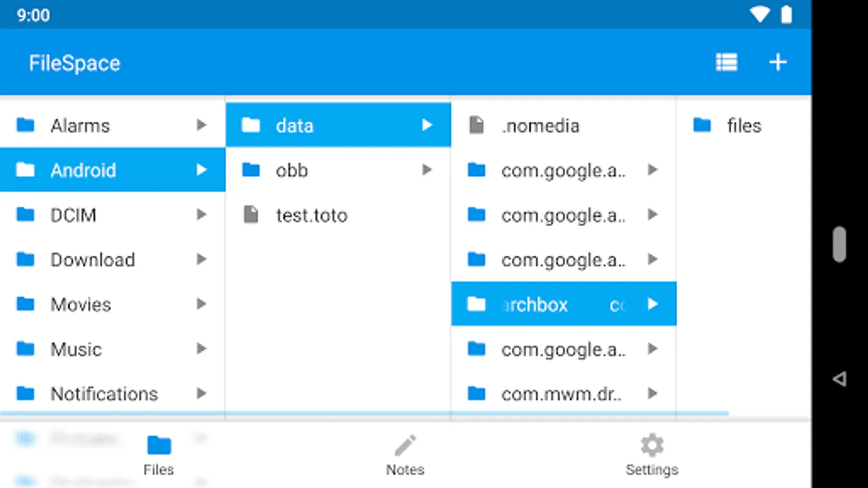Switch to list view layout icon

[726, 62]
